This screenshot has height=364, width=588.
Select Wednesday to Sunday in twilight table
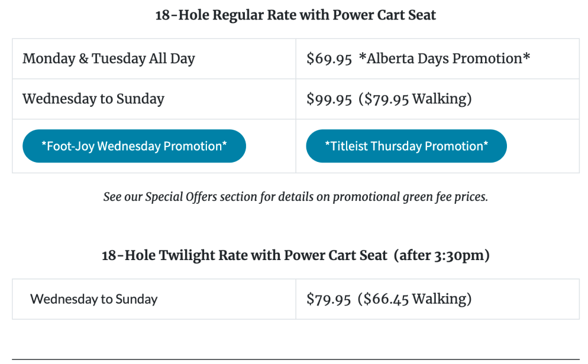(x=94, y=299)
